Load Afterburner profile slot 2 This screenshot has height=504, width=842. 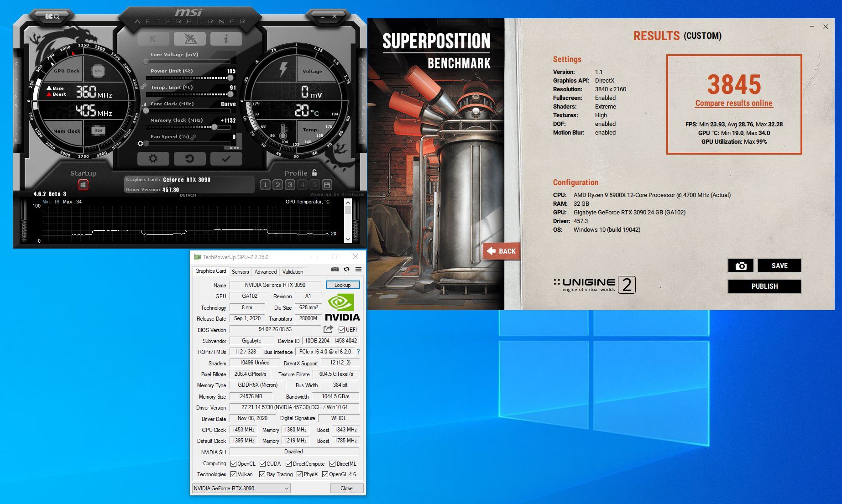[277, 185]
